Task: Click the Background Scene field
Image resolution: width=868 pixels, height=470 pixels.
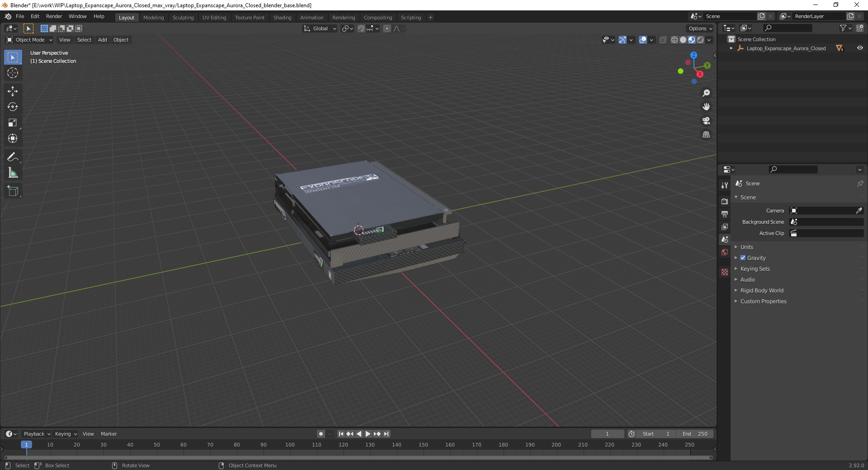Action: (826, 222)
